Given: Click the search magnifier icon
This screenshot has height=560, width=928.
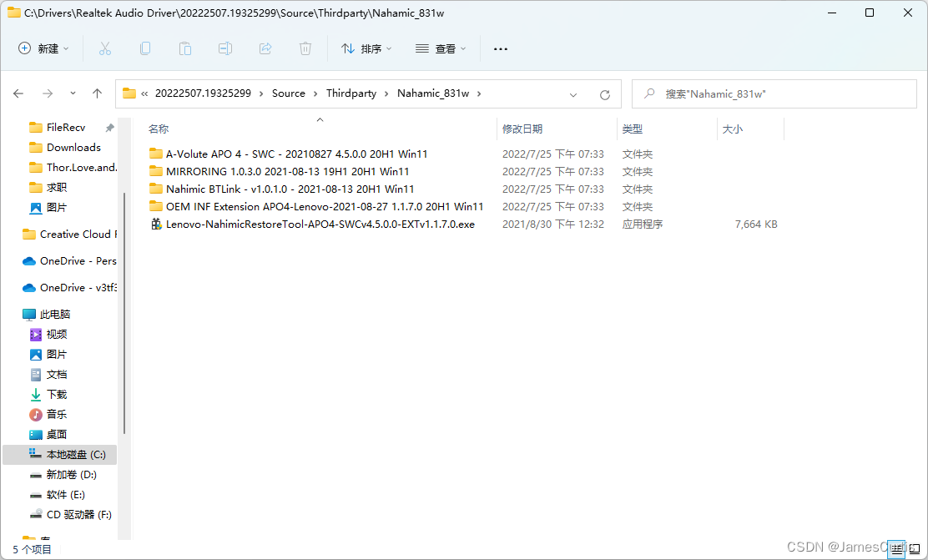Looking at the screenshot, I should tap(649, 93).
